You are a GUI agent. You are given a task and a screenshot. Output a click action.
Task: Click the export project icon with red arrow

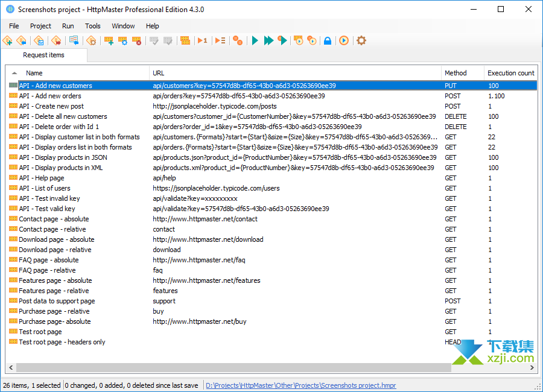(56, 40)
